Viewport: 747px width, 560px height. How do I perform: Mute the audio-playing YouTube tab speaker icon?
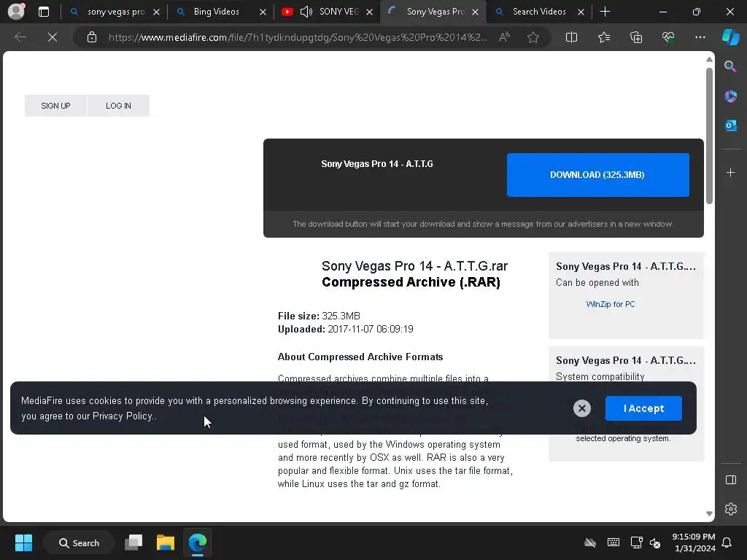[x=306, y=12]
